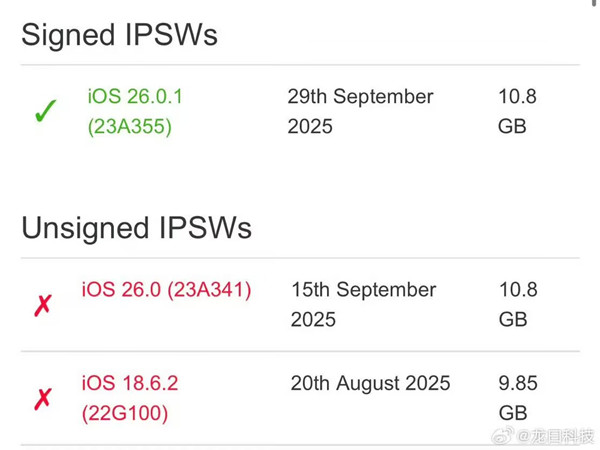Click the Weibo logo in watermark
This screenshot has width=600, height=450.
pos(507,435)
